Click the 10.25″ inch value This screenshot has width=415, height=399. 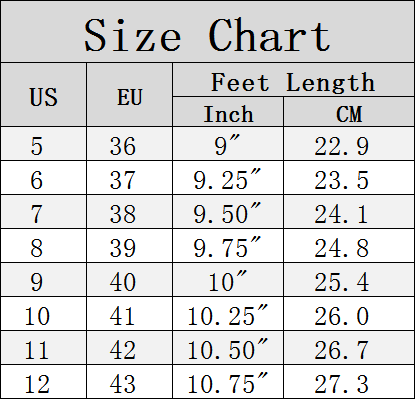point(228,315)
